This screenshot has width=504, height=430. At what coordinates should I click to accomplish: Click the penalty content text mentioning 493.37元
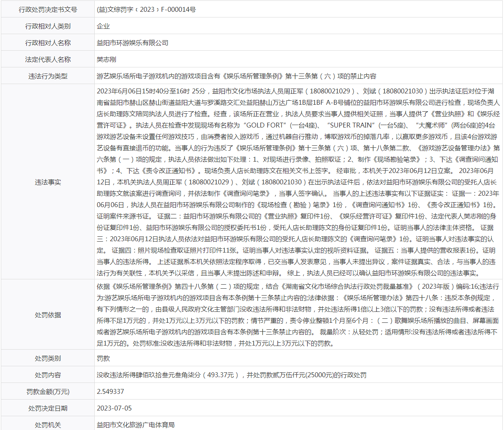[231, 375]
